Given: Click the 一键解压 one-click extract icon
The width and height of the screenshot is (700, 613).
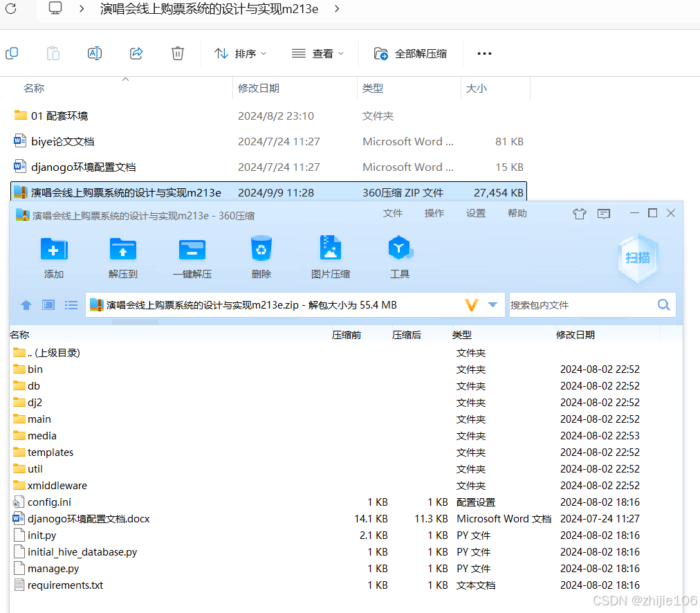Looking at the screenshot, I should pos(192,257).
